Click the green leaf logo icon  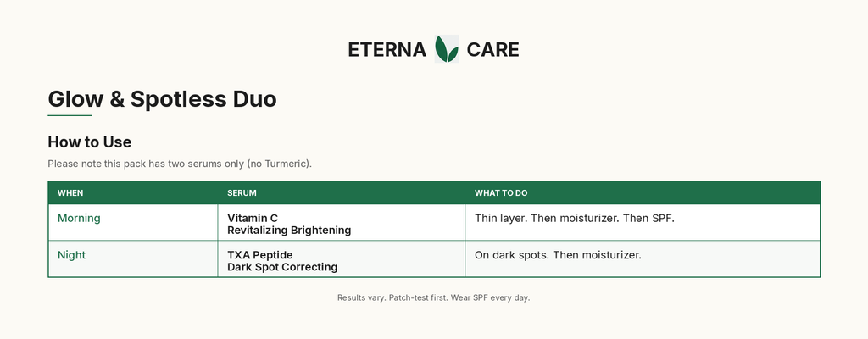pyautogui.click(x=446, y=49)
